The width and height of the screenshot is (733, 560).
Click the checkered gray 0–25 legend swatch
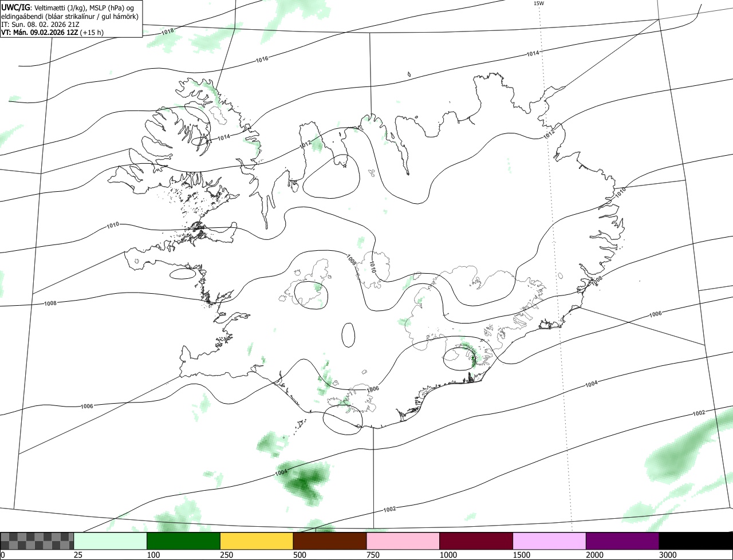tap(37, 541)
